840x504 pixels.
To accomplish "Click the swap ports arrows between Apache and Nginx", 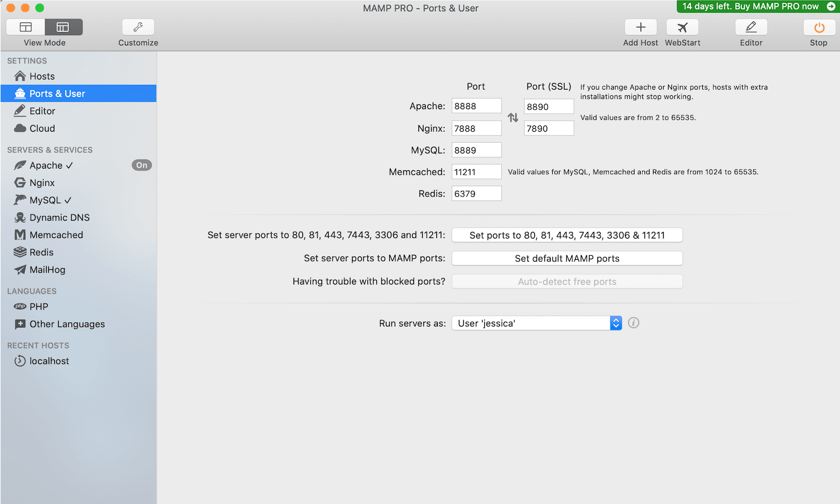I will pyautogui.click(x=512, y=117).
